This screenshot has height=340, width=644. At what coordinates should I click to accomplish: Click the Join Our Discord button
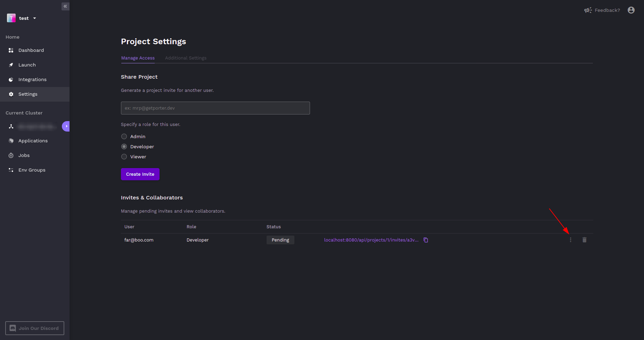[35, 328]
